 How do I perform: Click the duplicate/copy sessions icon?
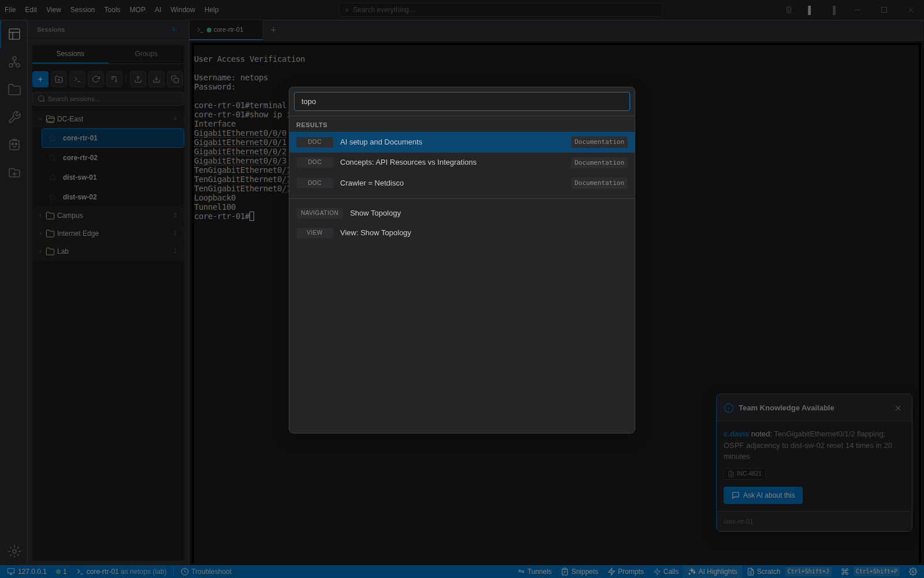(x=175, y=79)
